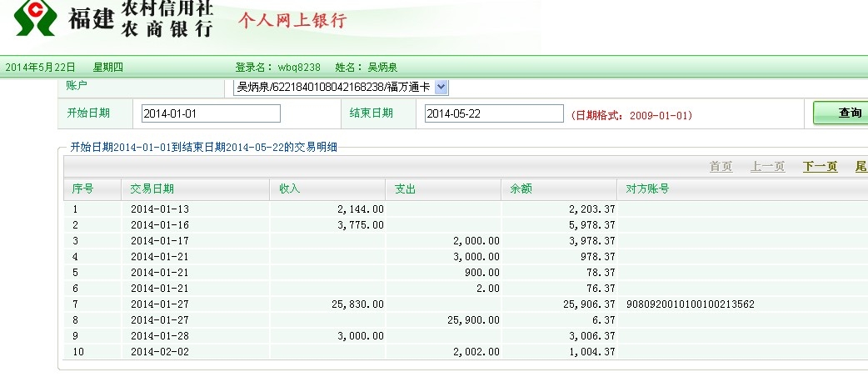
Task: Click expense amount 2.00 in row 6
Action: click(x=487, y=289)
